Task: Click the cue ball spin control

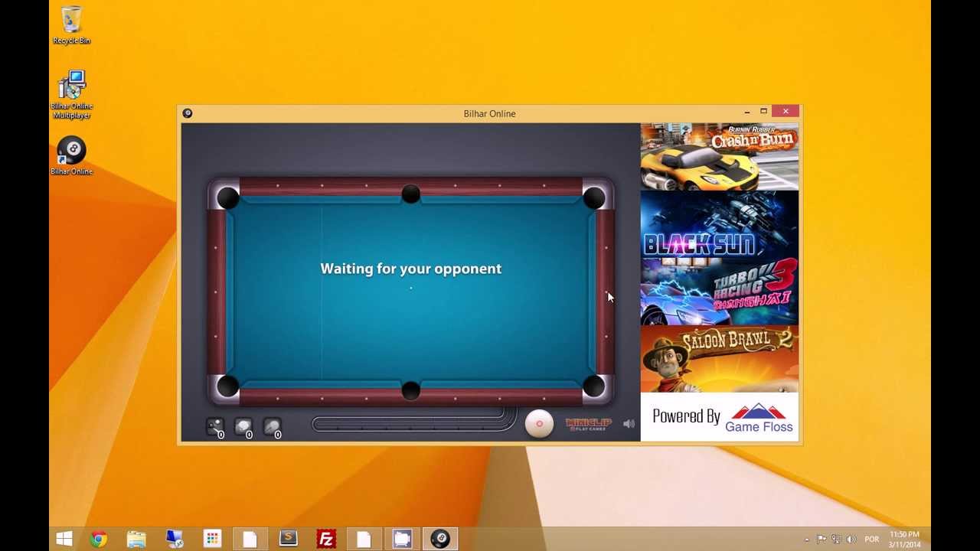Action: click(539, 424)
